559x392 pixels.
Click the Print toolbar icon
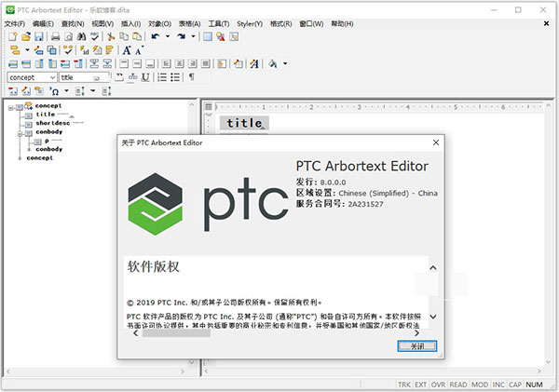pyautogui.click(x=57, y=36)
